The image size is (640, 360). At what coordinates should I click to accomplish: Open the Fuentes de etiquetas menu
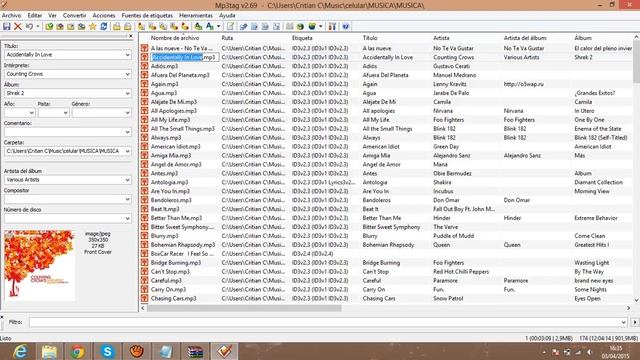pos(147,16)
